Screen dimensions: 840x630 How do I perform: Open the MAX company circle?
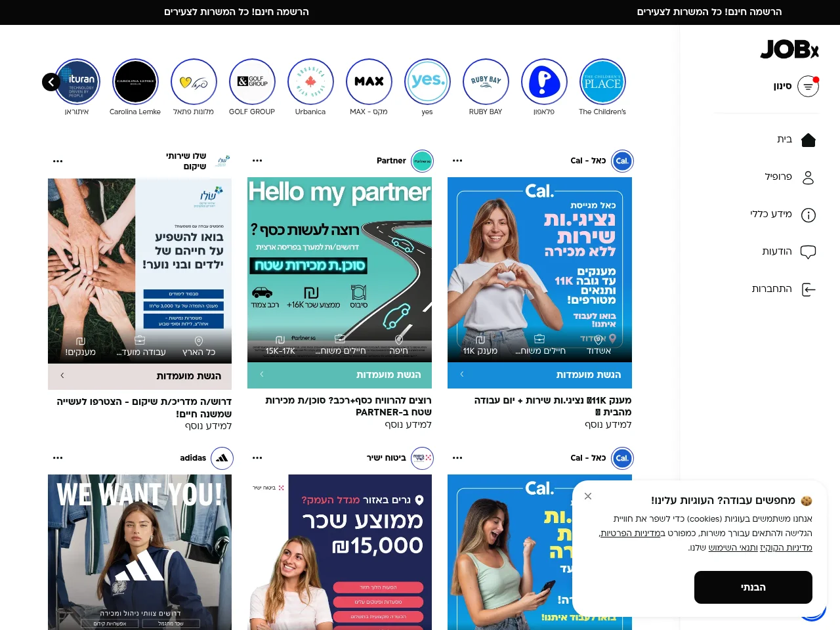click(369, 82)
